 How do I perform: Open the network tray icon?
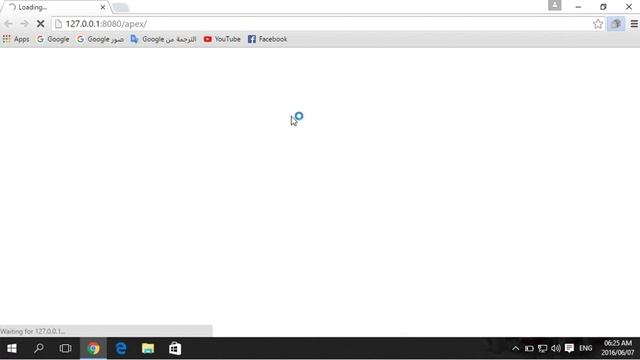(x=542, y=349)
